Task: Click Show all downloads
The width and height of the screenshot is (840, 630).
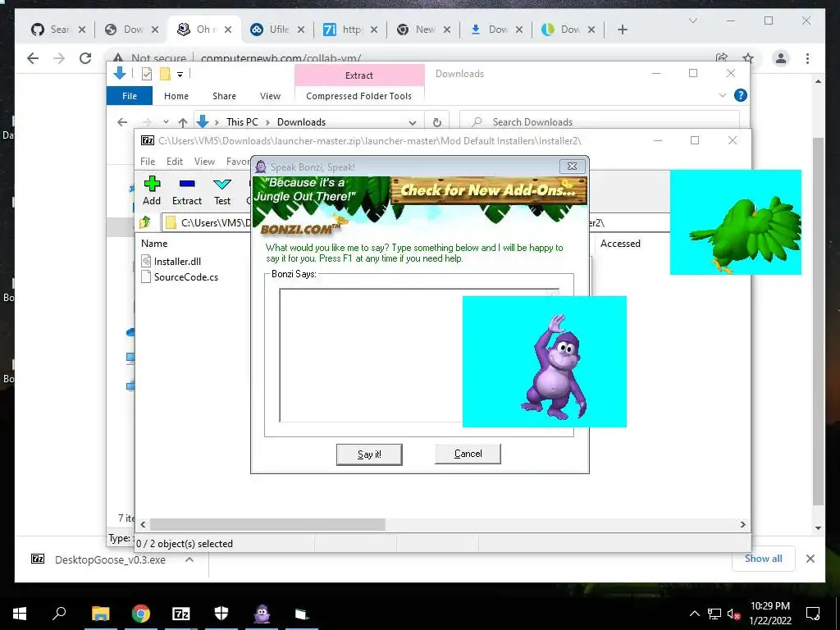Action: (764, 558)
